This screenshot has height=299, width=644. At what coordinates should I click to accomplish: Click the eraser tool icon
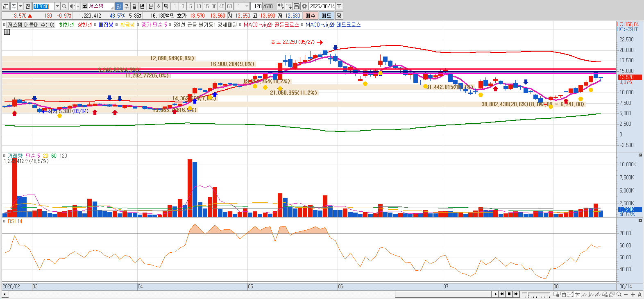605,294
